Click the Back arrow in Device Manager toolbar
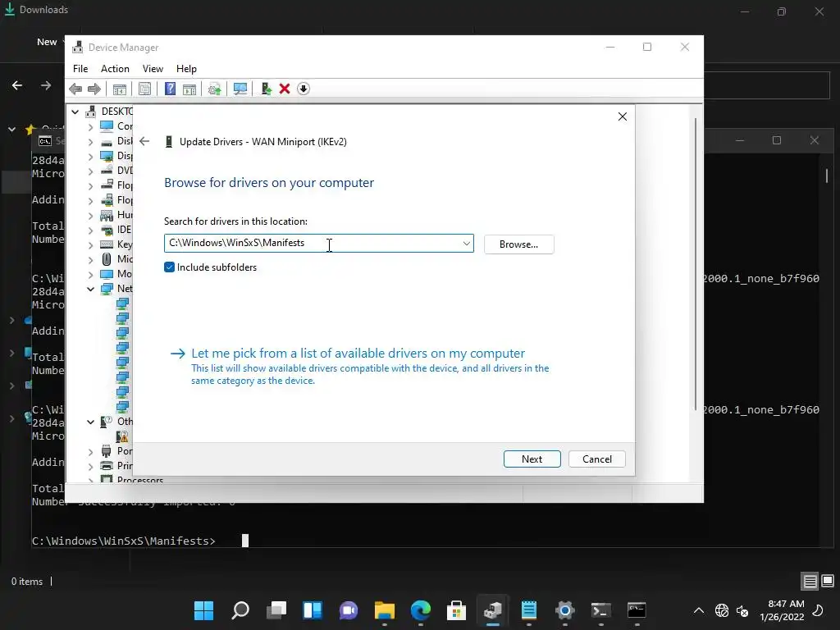The width and height of the screenshot is (840, 630). pos(75,89)
